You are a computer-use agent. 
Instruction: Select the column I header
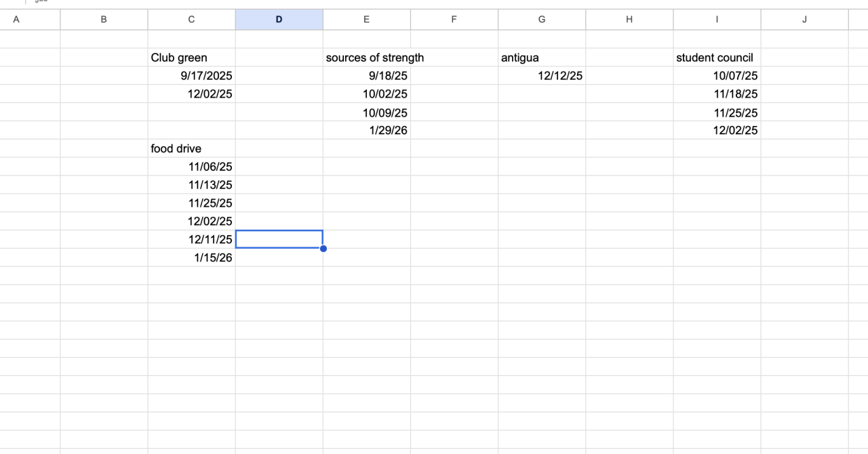717,20
